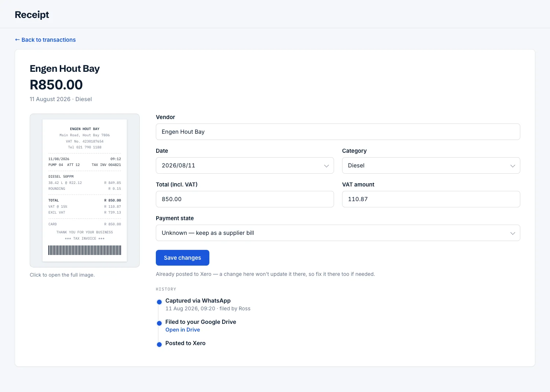Select the 'Posted to Xero' history entry

tap(186, 343)
